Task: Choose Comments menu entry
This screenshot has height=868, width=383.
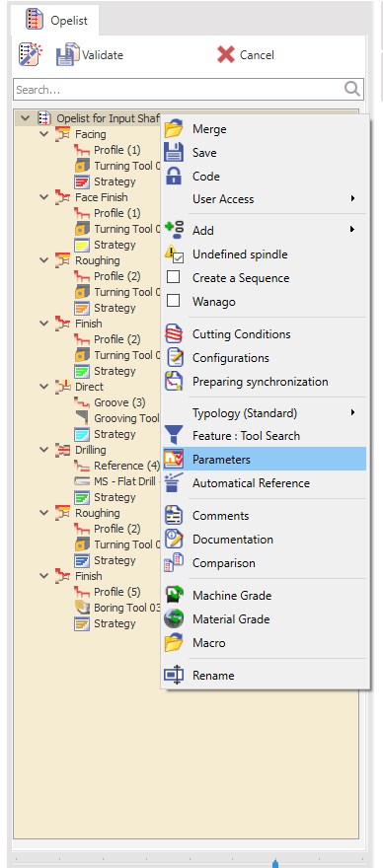Action: tap(264, 515)
